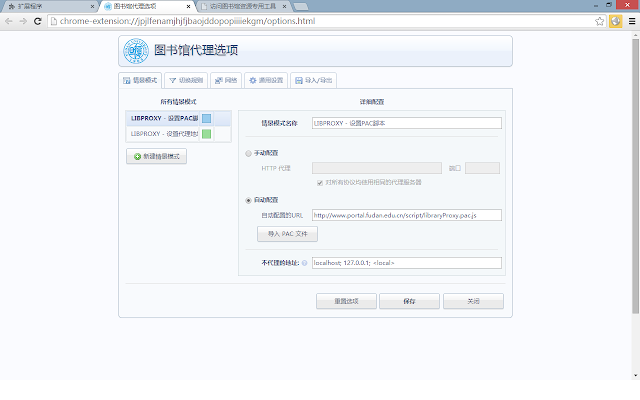The image size is (640, 400).
Task: Select LIBPROXY - 设置代理地址 profile in list
Action: pos(164,134)
